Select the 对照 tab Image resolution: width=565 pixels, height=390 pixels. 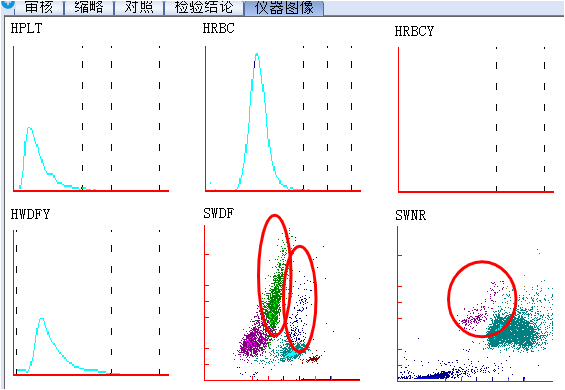click(x=139, y=7)
